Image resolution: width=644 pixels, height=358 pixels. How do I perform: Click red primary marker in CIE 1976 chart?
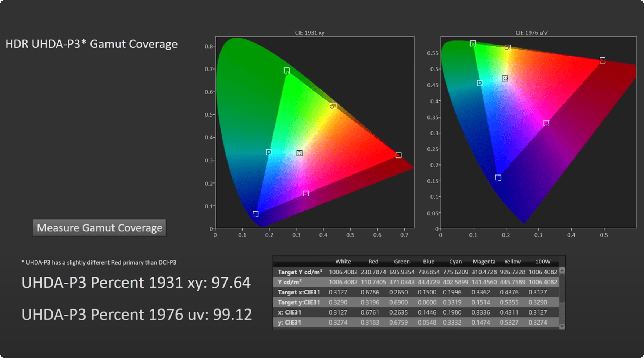(602, 60)
